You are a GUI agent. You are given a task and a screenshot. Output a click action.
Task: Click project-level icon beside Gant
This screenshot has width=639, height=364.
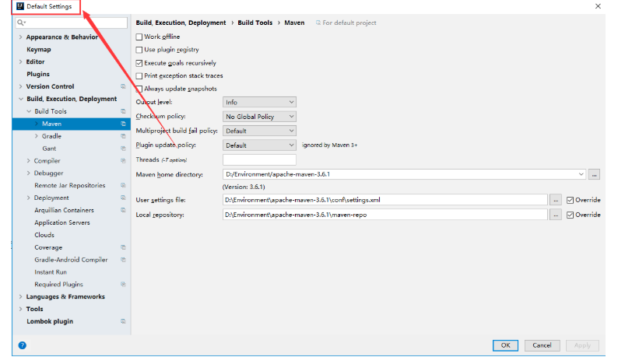coord(123,149)
